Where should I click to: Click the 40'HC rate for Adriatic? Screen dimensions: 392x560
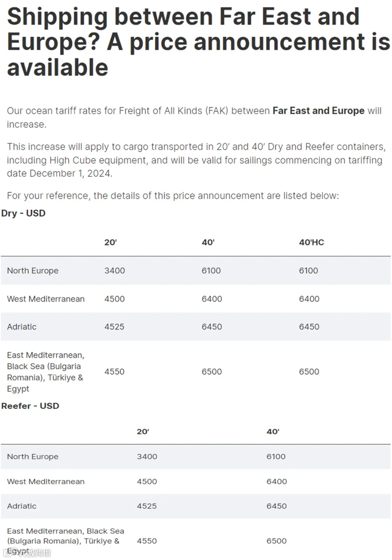click(309, 327)
